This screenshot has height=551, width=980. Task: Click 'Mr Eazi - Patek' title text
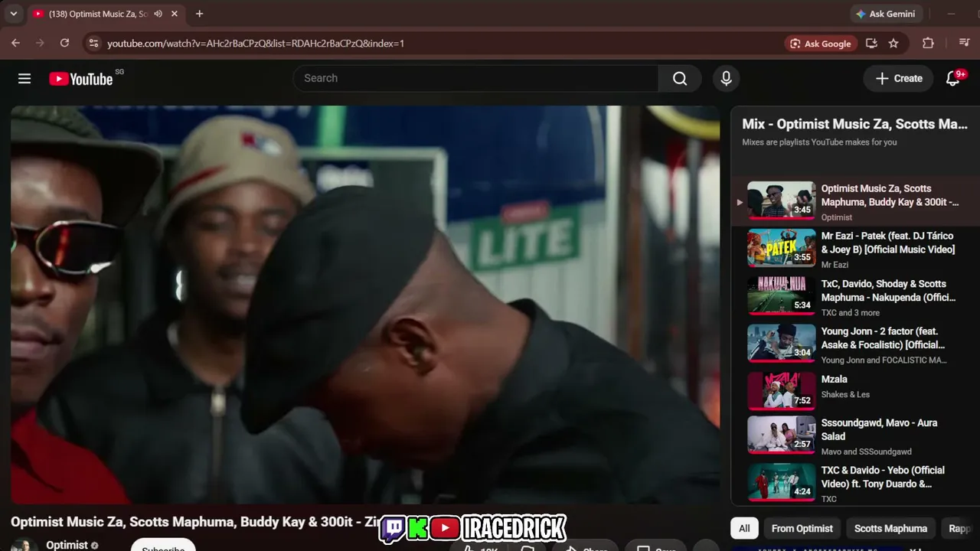point(888,243)
